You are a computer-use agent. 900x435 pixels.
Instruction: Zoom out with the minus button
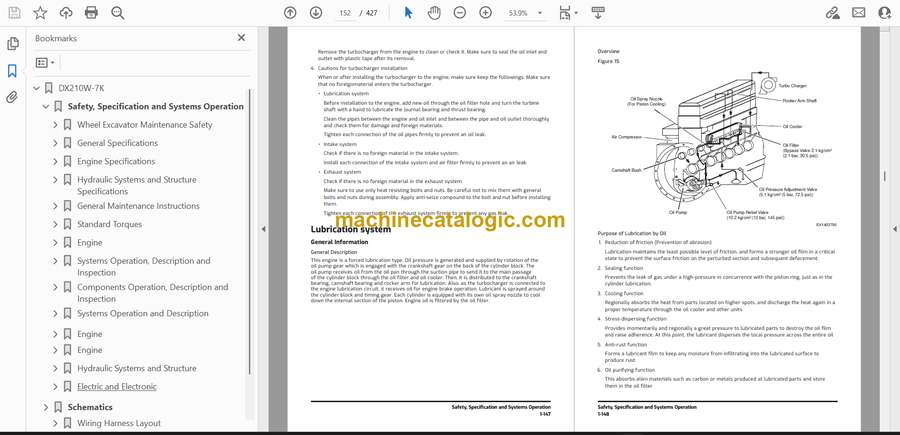tap(459, 13)
